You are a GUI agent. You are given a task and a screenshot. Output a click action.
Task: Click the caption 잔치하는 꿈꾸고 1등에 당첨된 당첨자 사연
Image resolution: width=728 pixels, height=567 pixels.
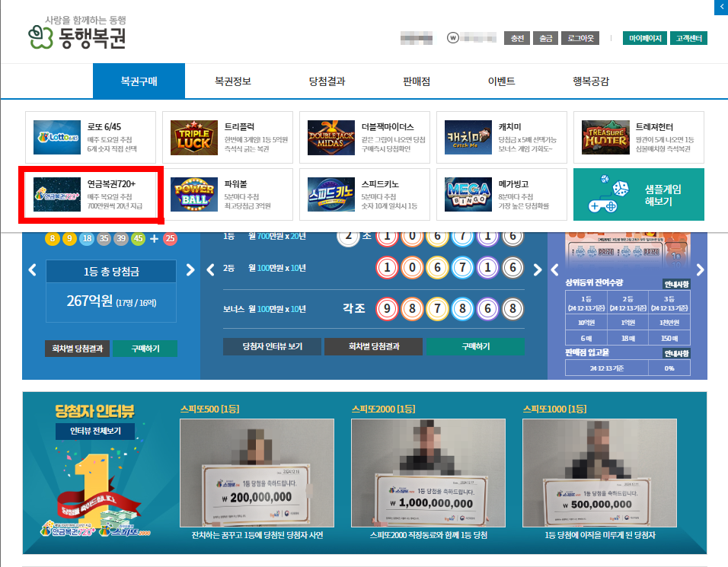pyautogui.click(x=257, y=535)
